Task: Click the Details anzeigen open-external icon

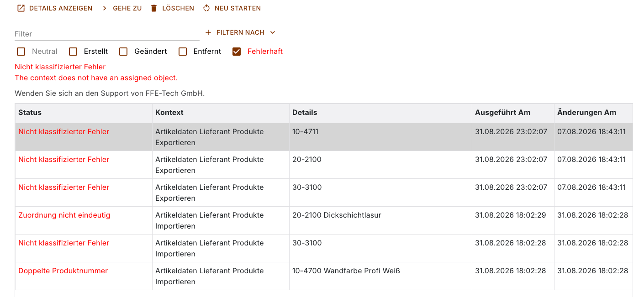Action: 21,8
